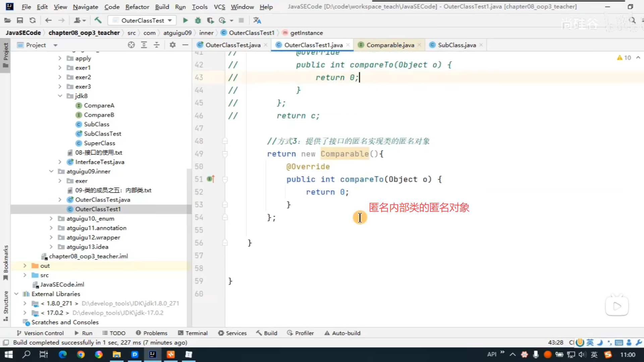
Task: Expand the atguigu10._enum package
Action: (x=51, y=219)
